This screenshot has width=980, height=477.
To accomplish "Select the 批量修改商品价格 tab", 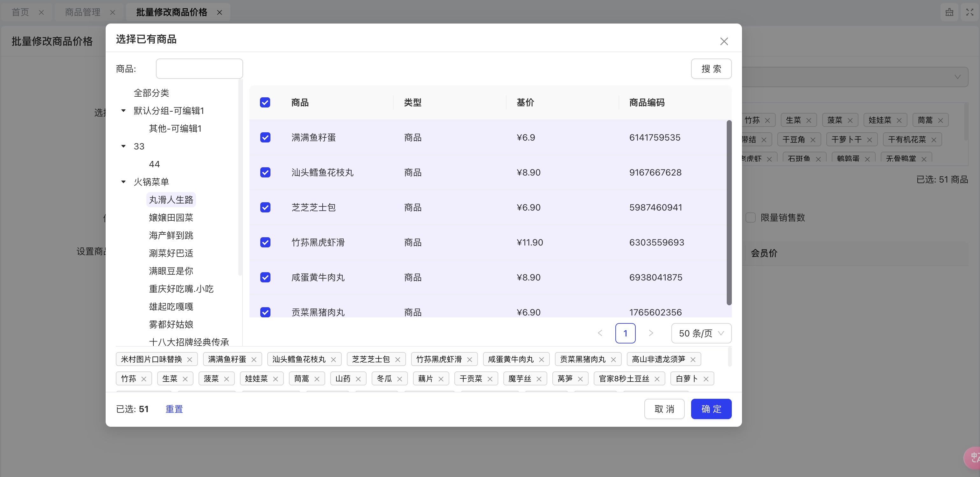I will 171,12.
